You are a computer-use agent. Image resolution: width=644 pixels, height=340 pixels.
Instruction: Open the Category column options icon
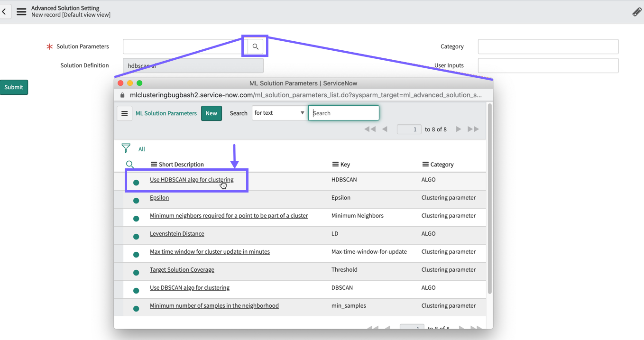[425, 165]
